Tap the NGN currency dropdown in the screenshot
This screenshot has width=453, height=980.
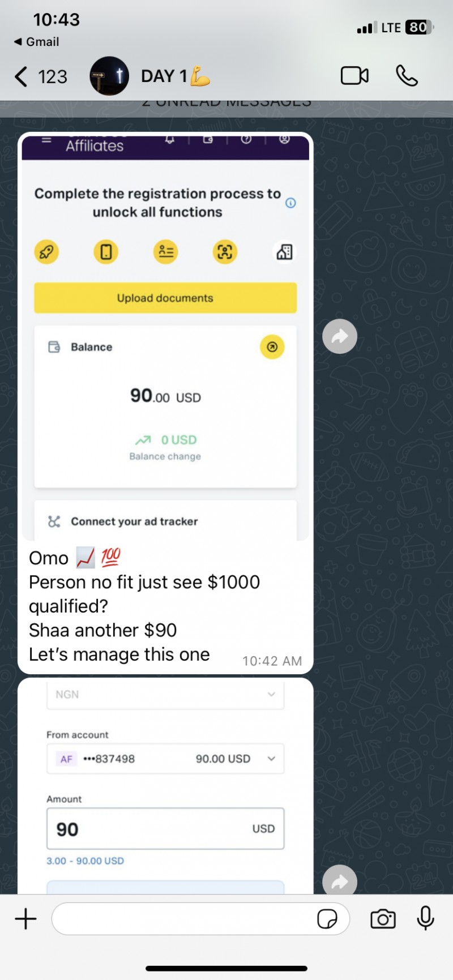(x=165, y=695)
